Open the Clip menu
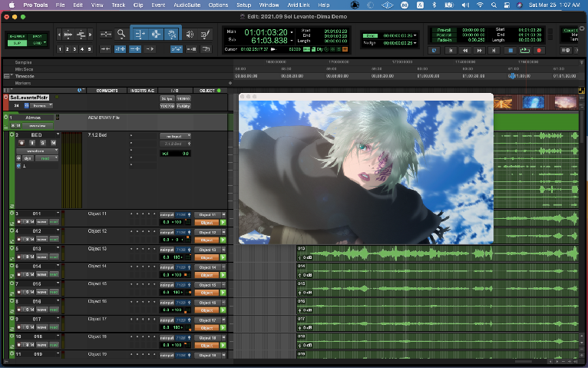 pos(138,5)
